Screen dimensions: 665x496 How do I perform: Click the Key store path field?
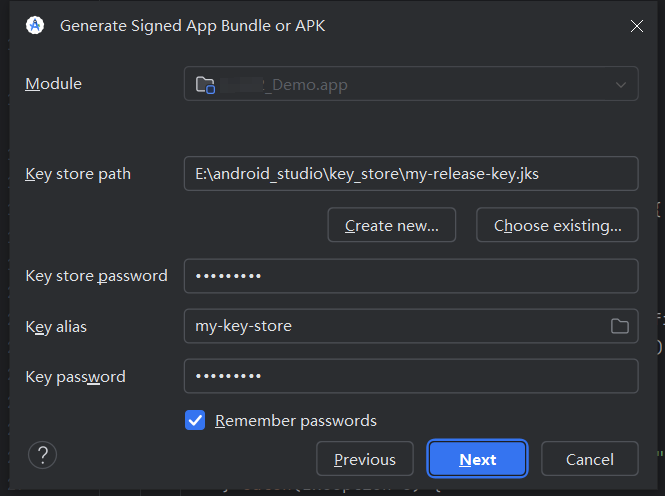tap(411, 174)
